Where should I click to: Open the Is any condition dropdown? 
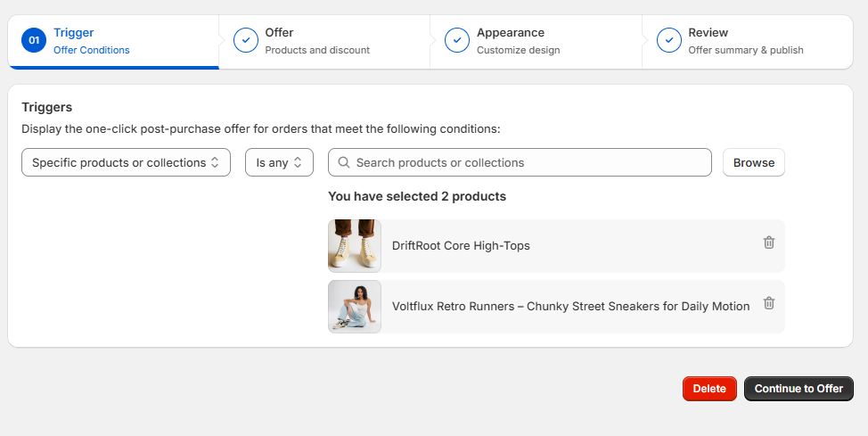[x=279, y=162]
